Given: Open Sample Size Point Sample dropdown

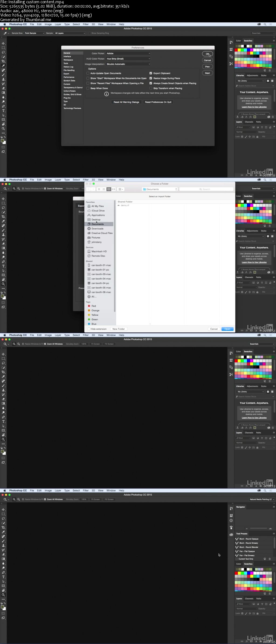Looking at the screenshot, I should (x=34, y=33).
